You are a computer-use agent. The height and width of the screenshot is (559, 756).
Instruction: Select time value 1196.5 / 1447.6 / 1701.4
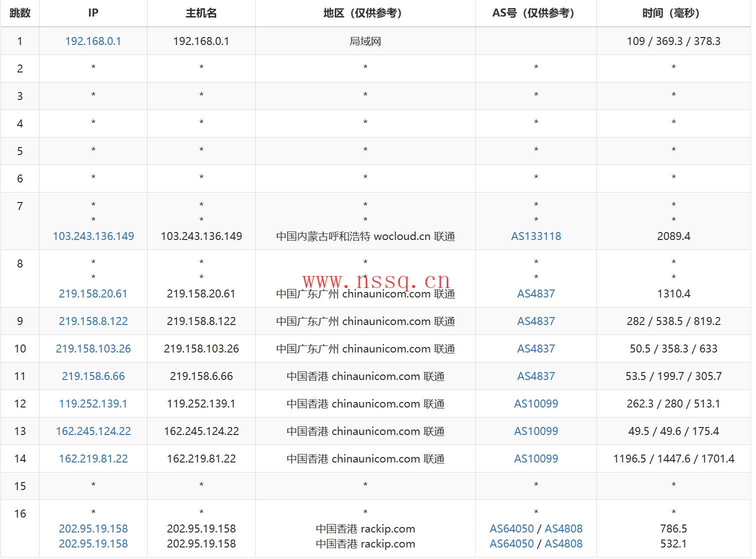click(x=673, y=458)
